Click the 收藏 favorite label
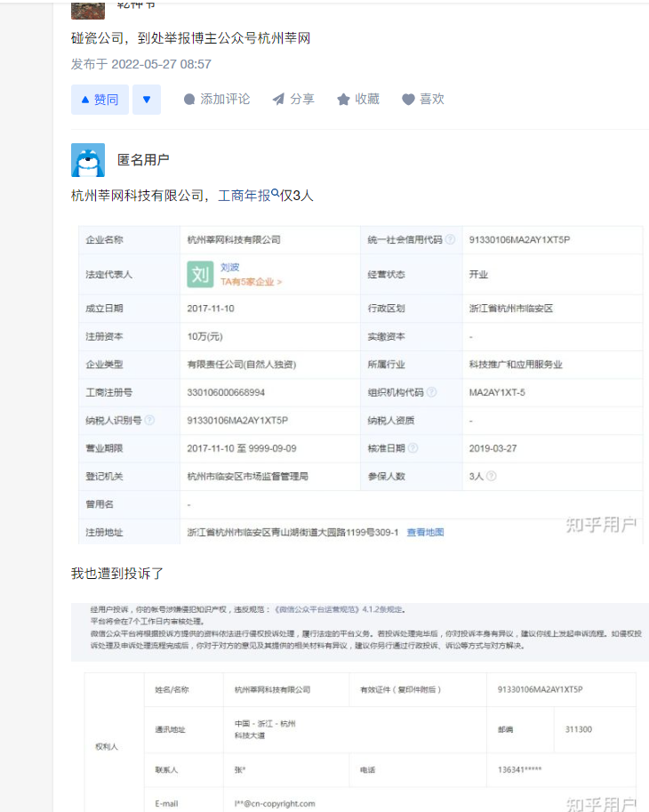 [367, 99]
